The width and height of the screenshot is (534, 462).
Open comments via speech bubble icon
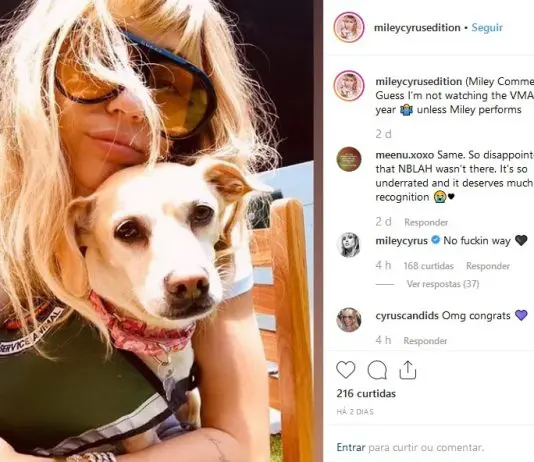[377, 370]
